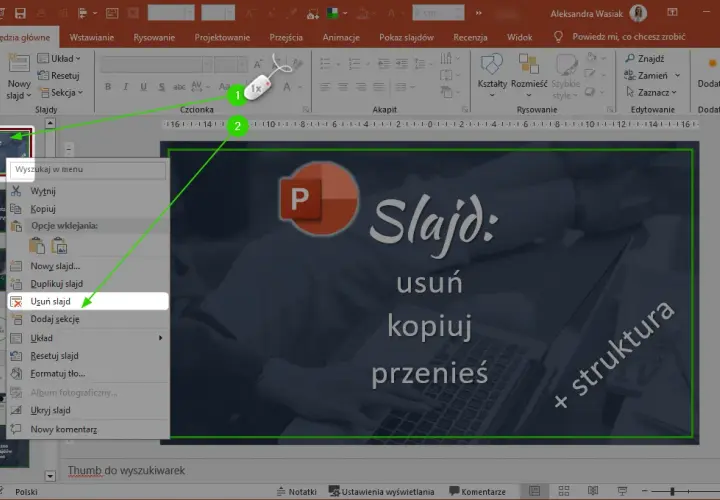Select the first slide thumbnail
The height and width of the screenshot is (500, 720).
tap(16, 143)
